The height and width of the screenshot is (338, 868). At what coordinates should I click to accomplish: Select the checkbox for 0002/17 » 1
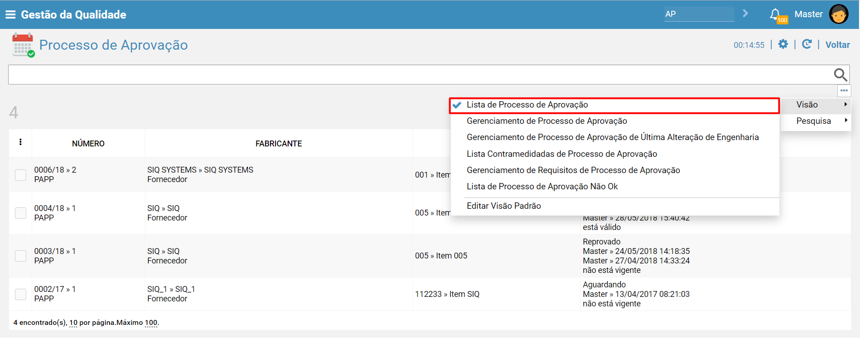coord(21,294)
